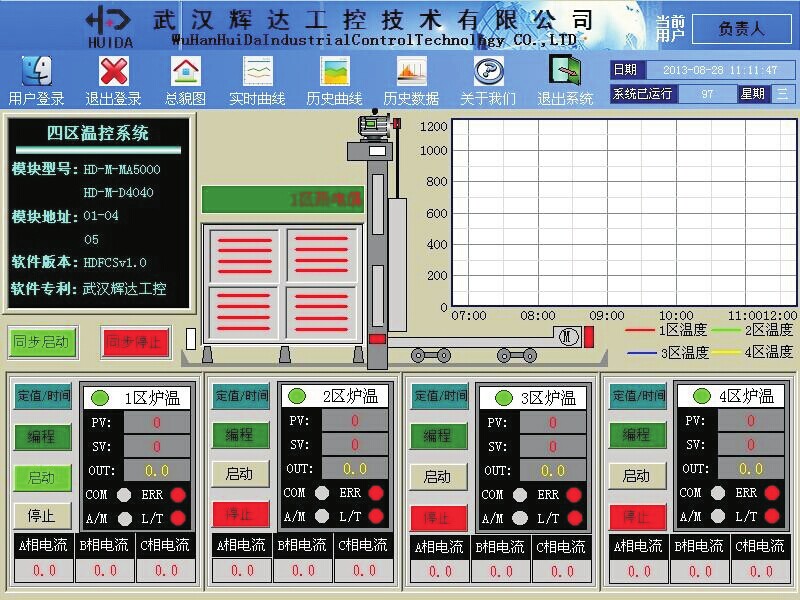Open the 历史数据 history data icon

tap(411, 71)
